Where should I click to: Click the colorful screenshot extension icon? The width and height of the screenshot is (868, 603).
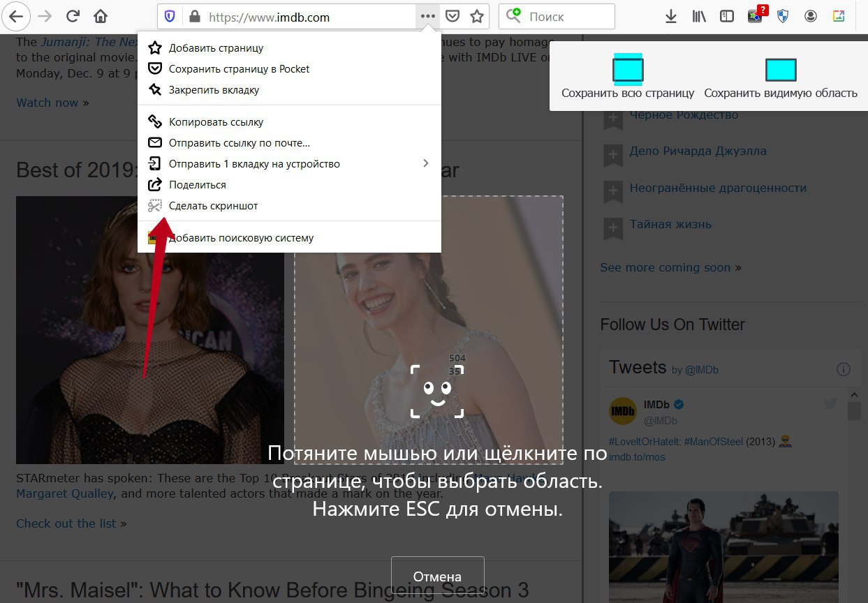839,16
